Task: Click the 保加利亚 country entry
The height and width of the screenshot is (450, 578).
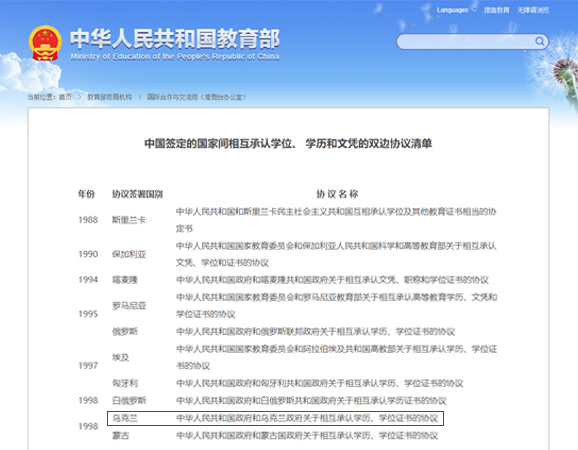Action: [x=129, y=254]
